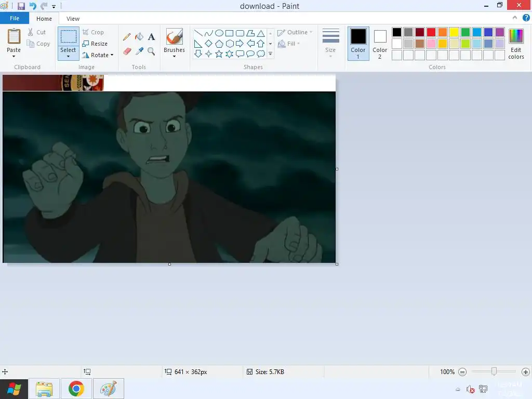532x399 pixels.
Task: Click the Select rectangular selection tool
Action: tap(68, 37)
